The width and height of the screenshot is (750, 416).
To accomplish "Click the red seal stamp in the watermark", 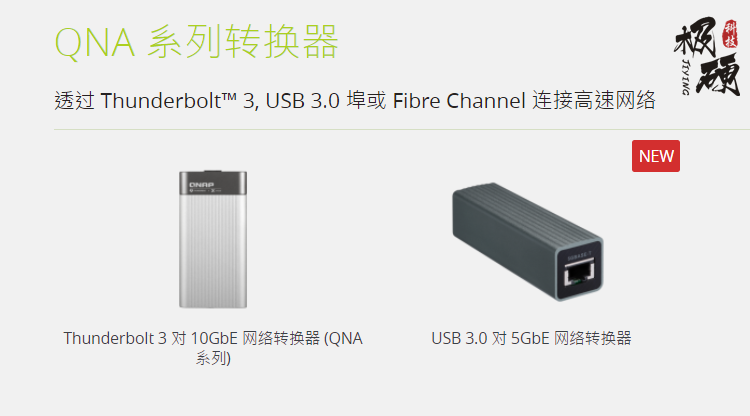I will click(730, 34).
